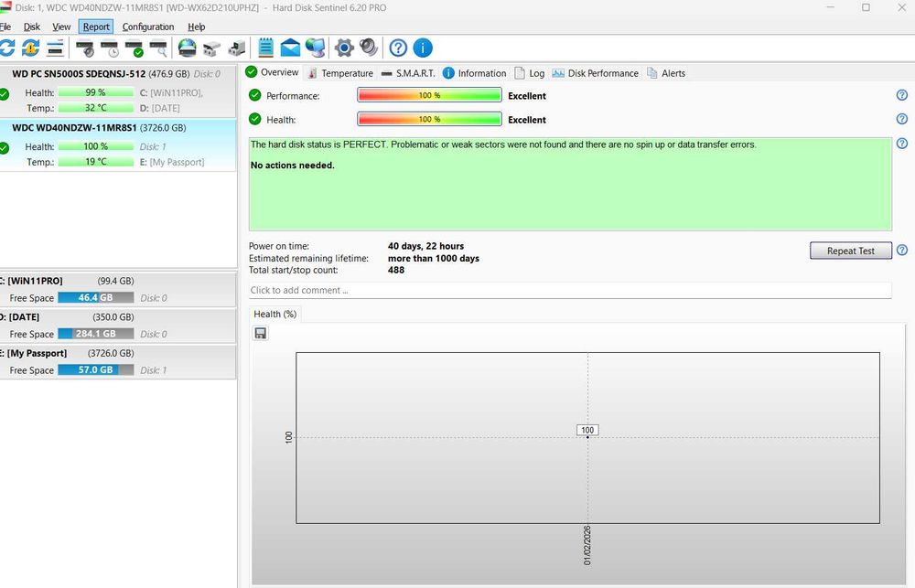Switch to the Alerts tab
This screenshot has height=588, width=915.
pos(666,73)
